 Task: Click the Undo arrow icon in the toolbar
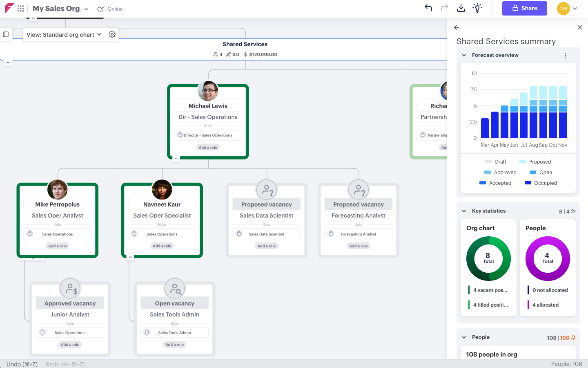pos(428,8)
